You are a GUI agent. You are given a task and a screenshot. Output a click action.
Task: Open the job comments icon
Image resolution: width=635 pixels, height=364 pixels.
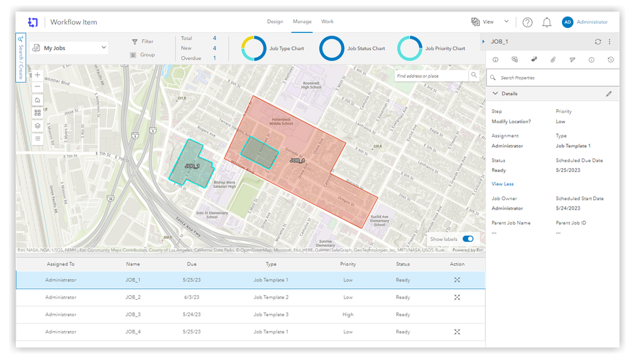[x=515, y=60]
